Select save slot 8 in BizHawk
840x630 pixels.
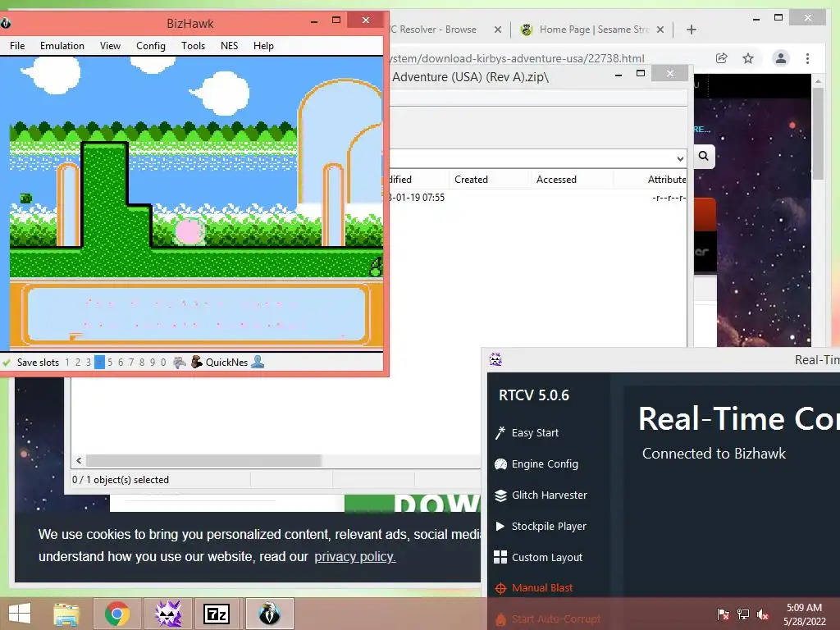point(142,362)
